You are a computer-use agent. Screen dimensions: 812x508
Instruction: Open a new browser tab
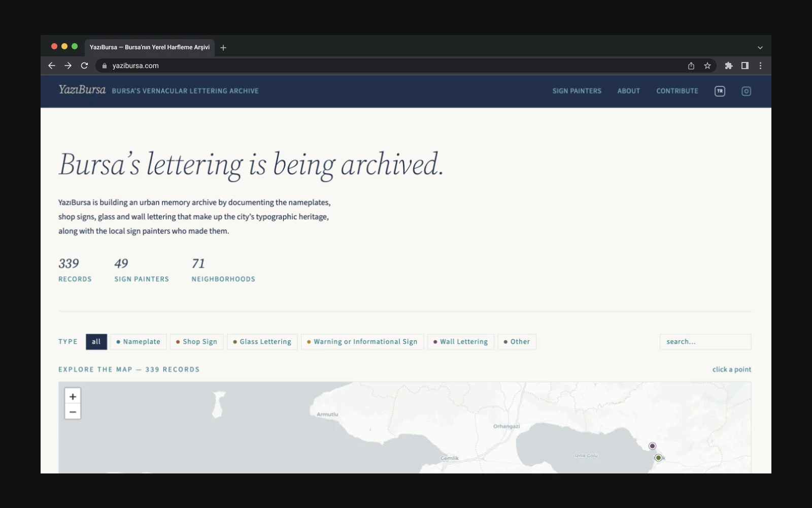coord(223,47)
